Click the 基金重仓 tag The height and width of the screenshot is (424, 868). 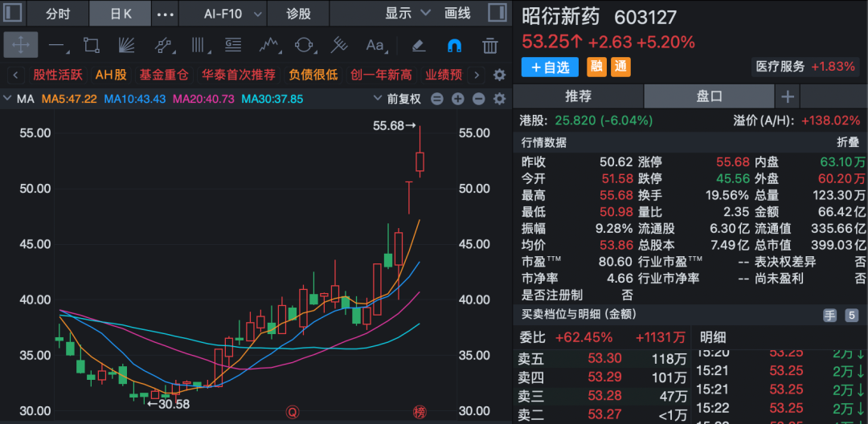pos(163,75)
